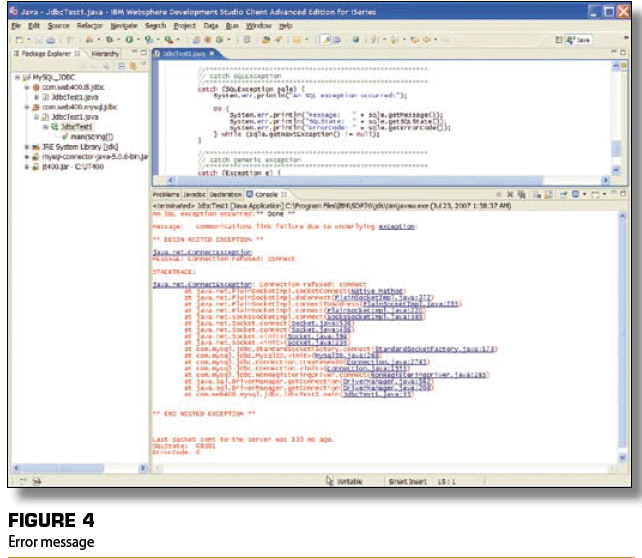Switch to the Javadoc tab
The image size is (642, 558).
(194, 194)
